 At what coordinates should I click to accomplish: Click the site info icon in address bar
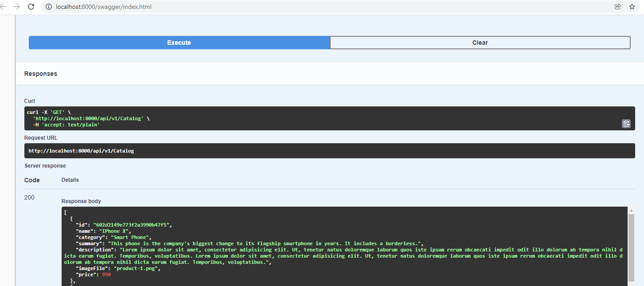pyautogui.click(x=49, y=7)
